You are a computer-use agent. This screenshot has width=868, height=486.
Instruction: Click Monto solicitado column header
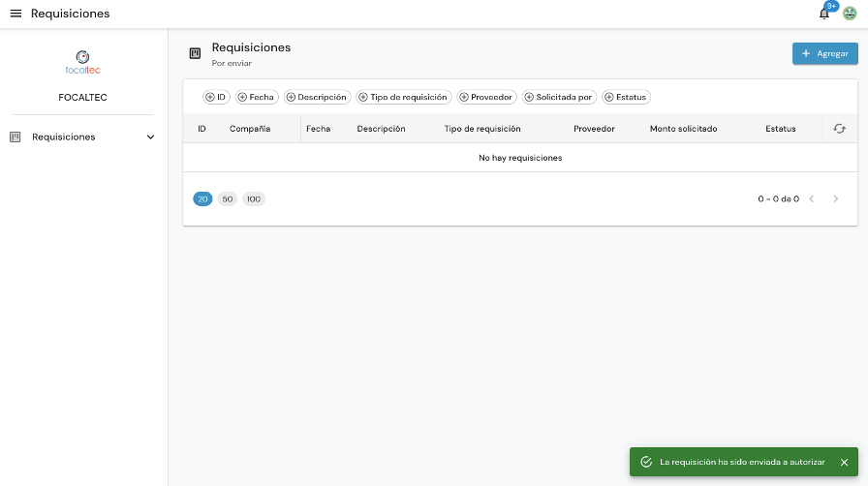[x=683, y=129]
